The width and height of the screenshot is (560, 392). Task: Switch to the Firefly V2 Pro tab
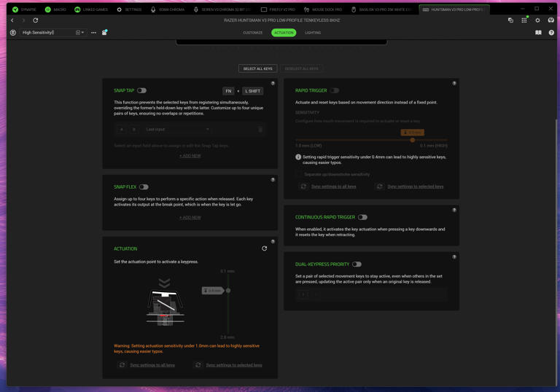click(279, 9)
